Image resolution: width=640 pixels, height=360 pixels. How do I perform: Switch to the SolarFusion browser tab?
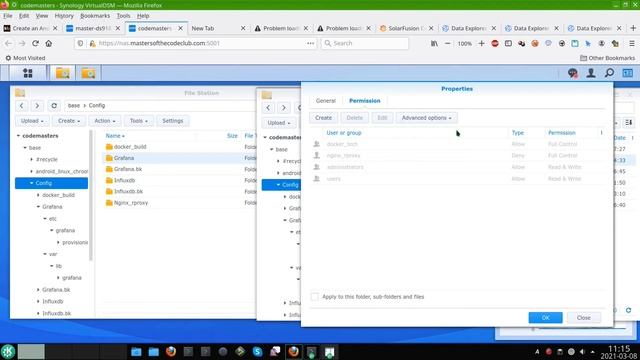tap(407, 28)
